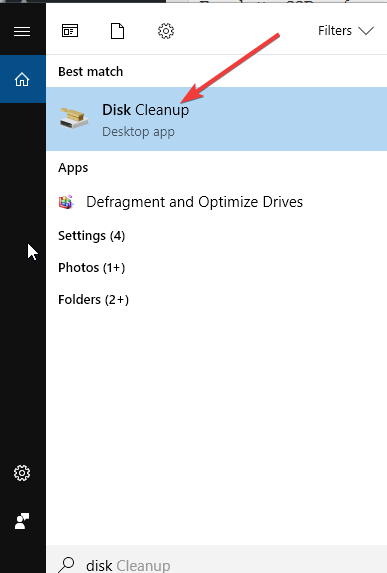Filter results by Settings gear icon
The height and width of the screenshot is (573, 387).
[166, 31]
